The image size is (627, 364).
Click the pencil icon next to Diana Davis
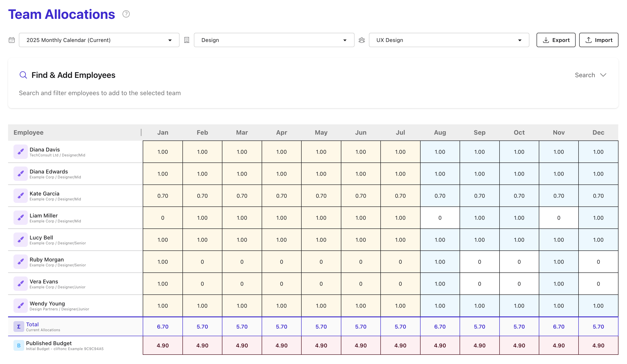pos(21,151)
